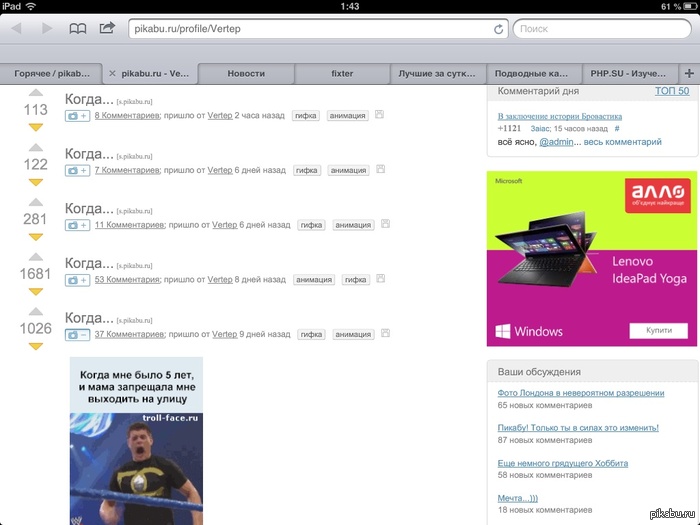
Task: Switch to the fixter tab
Action: [342, 73]
